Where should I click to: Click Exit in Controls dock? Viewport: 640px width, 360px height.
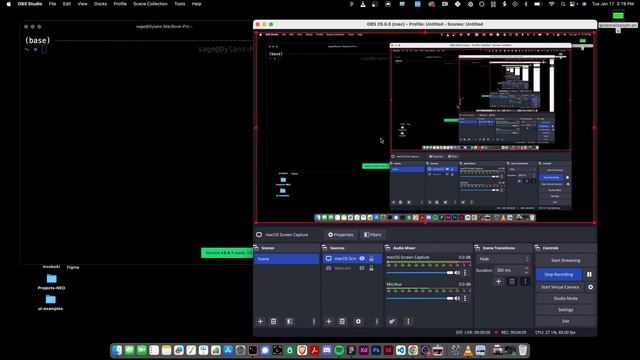[565, 321]
